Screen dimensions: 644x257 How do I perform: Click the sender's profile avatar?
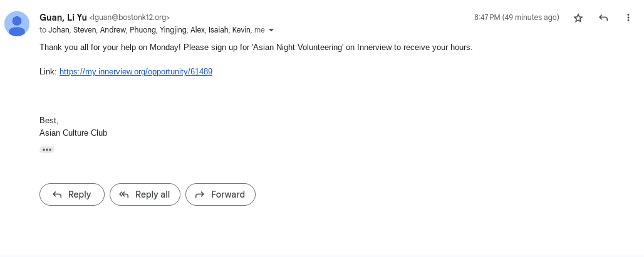click(17, 24)
